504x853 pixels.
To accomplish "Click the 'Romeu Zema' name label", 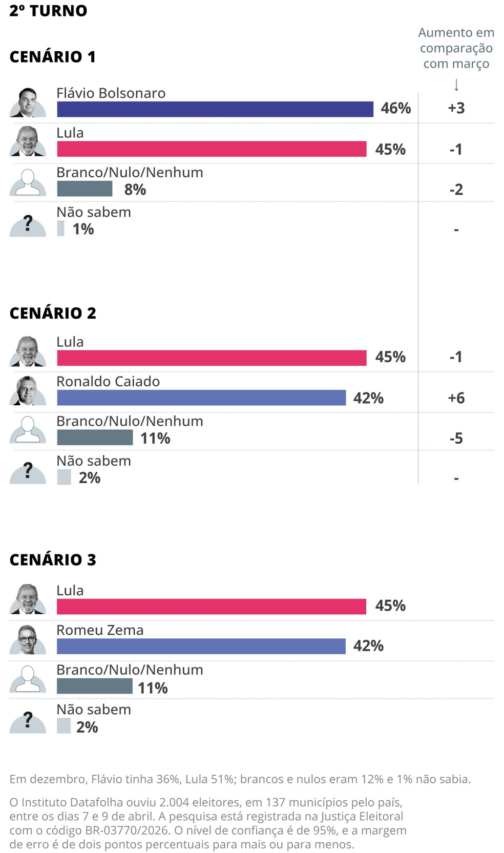I will [100, 630].
